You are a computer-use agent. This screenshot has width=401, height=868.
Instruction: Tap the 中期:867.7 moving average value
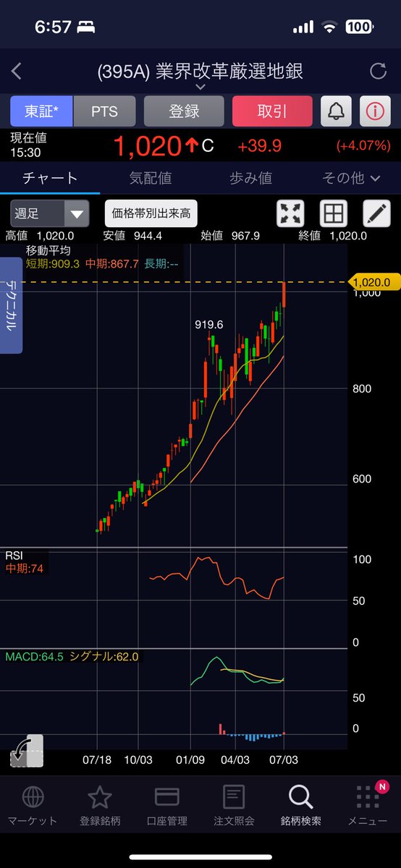[113, 265]
